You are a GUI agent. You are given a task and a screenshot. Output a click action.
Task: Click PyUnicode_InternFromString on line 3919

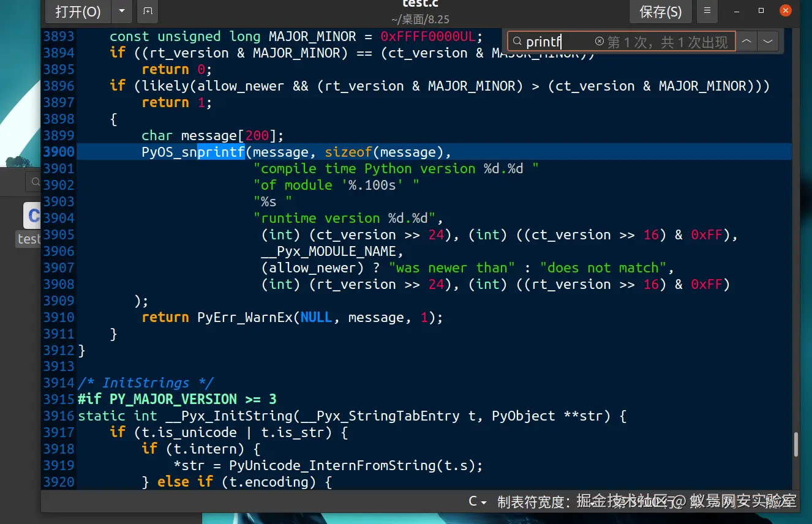[x=332, y=466]
